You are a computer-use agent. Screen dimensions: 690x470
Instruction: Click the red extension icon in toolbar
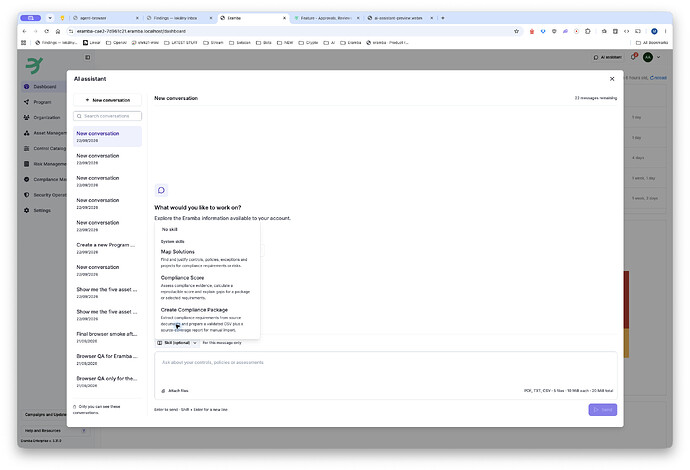pyautogui.click(x=532, y=31)
